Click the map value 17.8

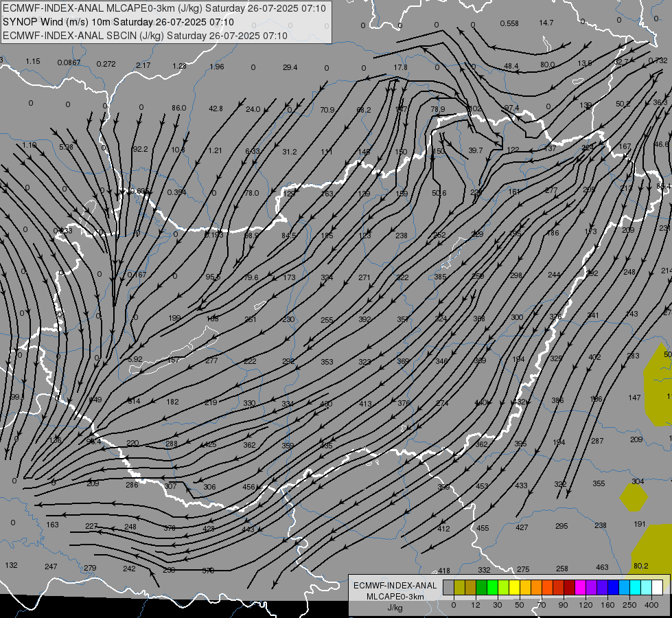(400, 67)
